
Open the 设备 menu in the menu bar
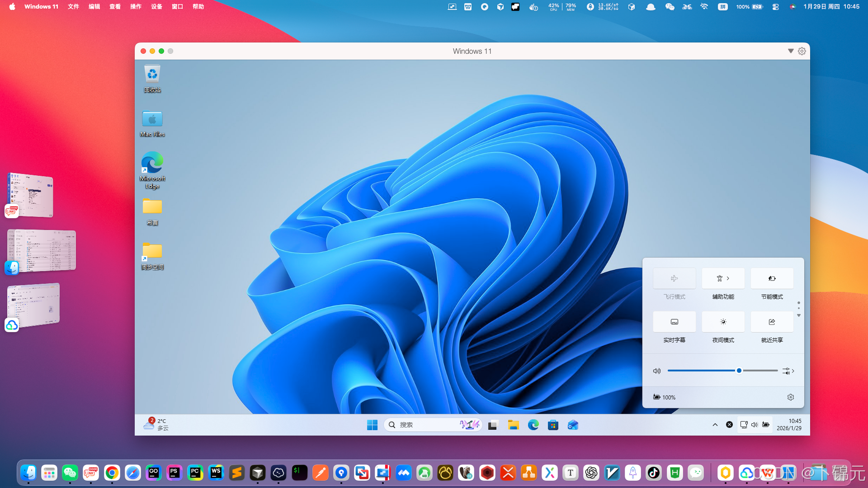pos(156,7)
